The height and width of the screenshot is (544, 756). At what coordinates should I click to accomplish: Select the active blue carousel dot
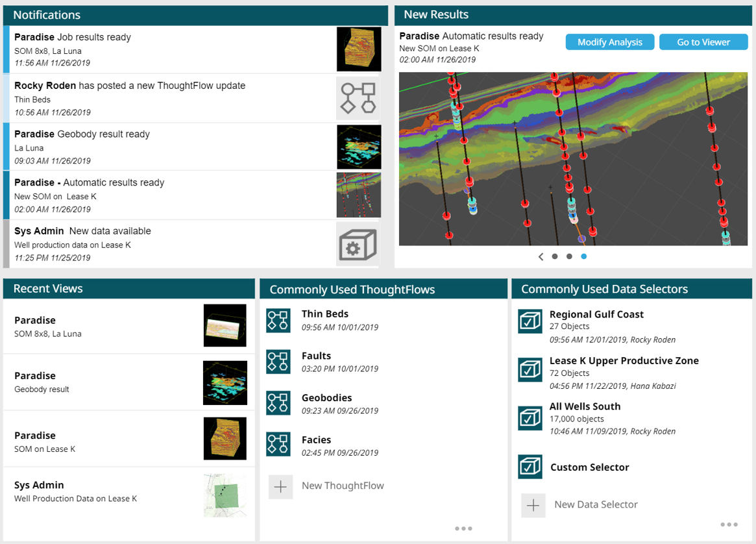(584, 256)
